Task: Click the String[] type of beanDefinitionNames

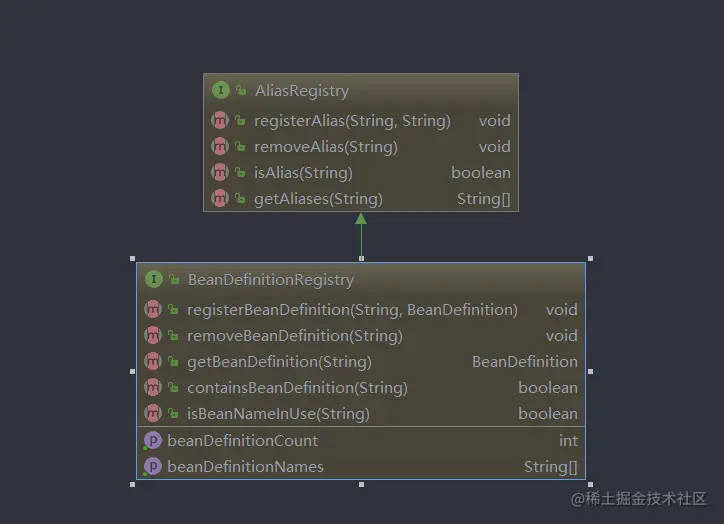Action: tap(550, 467)
